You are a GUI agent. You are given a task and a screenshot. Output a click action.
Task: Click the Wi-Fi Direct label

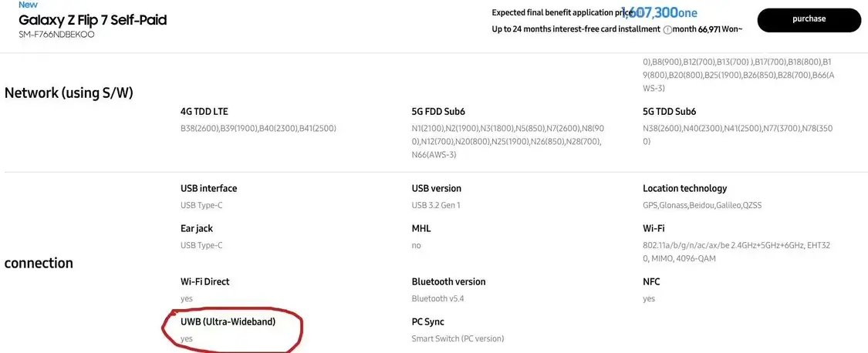click(x=205, y=281)
